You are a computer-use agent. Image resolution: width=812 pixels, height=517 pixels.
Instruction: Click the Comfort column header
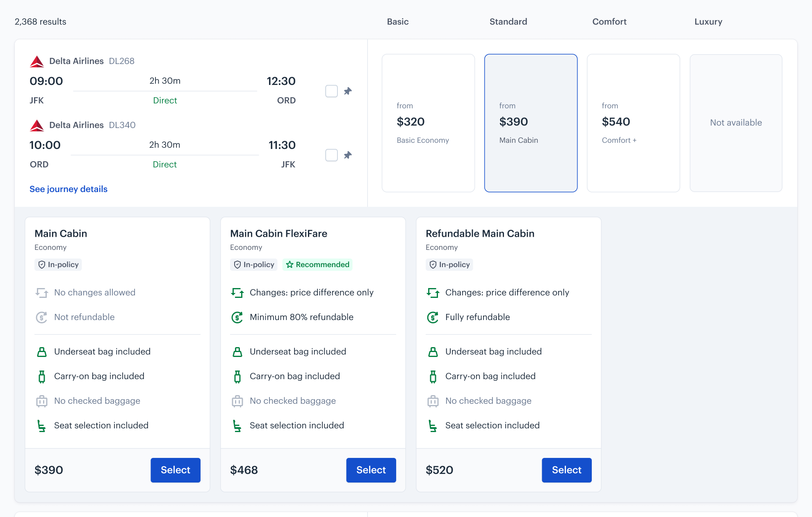609,22
